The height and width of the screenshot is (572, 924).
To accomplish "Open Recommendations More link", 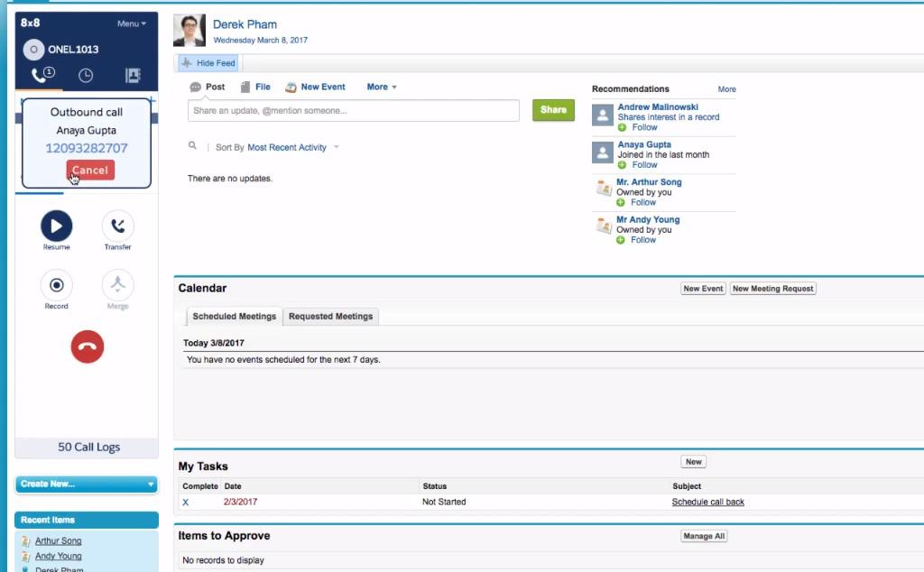I will coord(726,89).
